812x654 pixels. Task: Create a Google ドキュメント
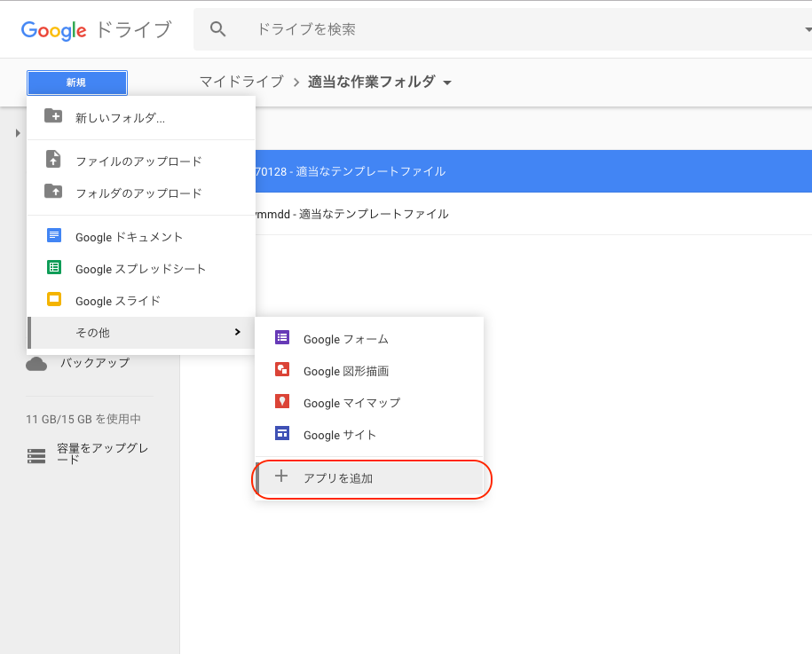coord(141,237)
